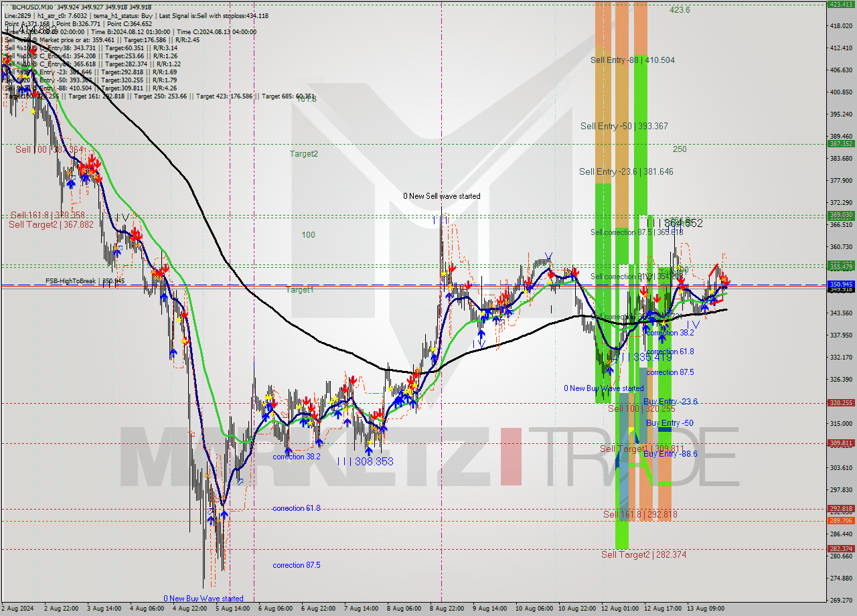Screen dimensions: 857x616
Task: Select the 'Sell 161.8 | 370.358' label
Action: (x=48, y=215)
